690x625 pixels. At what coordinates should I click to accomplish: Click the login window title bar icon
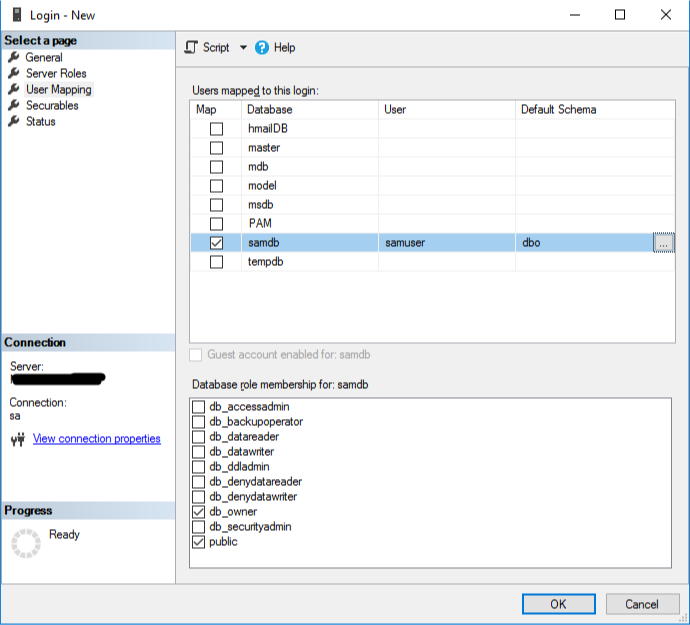tap(16, 15)
